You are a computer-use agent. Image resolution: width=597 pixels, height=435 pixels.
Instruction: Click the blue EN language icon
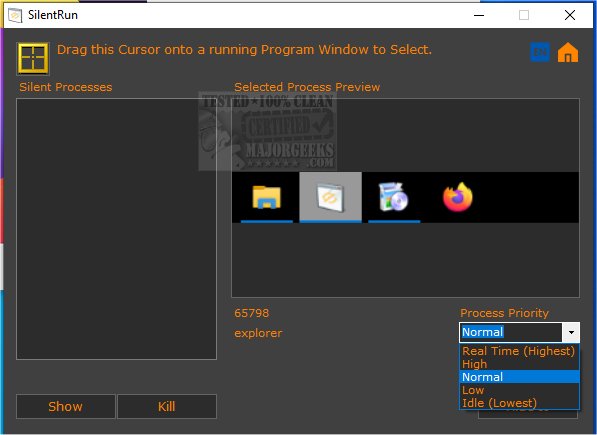coord(540,52)
